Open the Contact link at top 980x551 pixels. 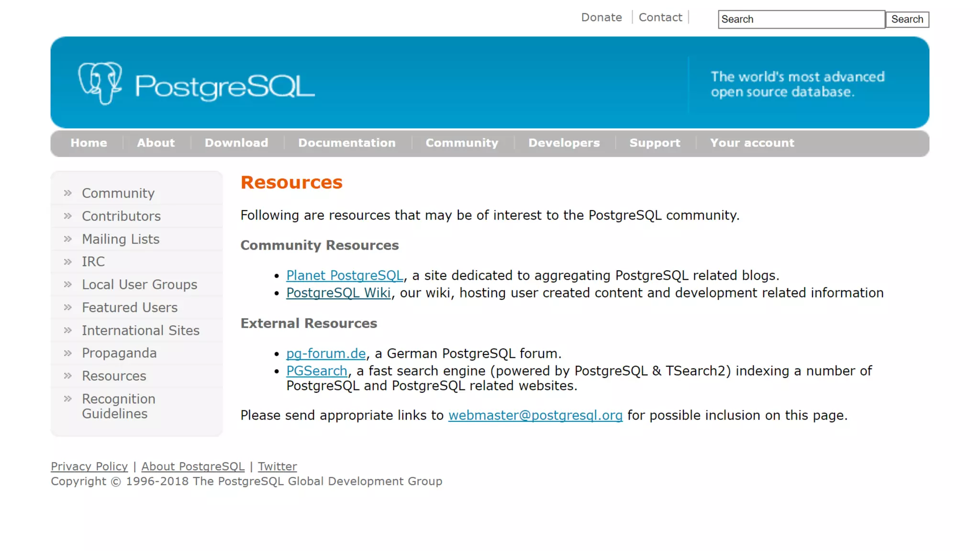660,18
